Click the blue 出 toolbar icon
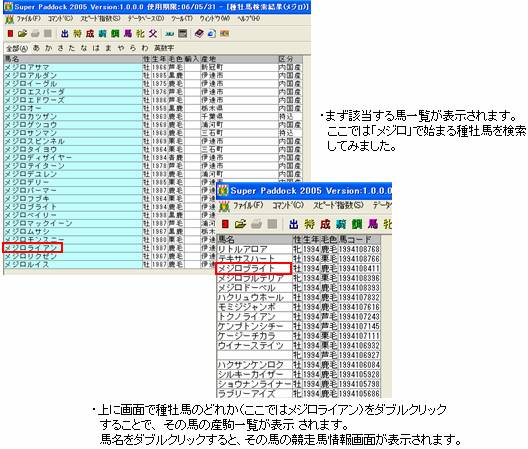This screenshot has height=449, width=528. click(65, 33)
